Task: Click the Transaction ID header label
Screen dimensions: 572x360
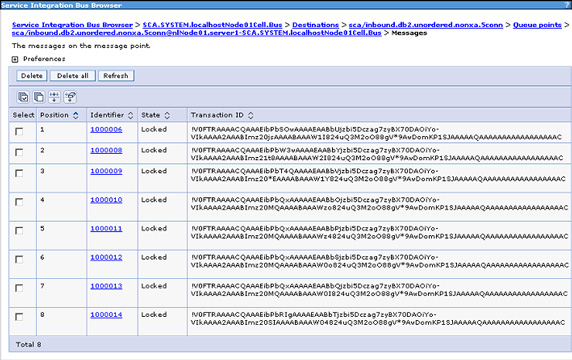Action: [217, 115]
